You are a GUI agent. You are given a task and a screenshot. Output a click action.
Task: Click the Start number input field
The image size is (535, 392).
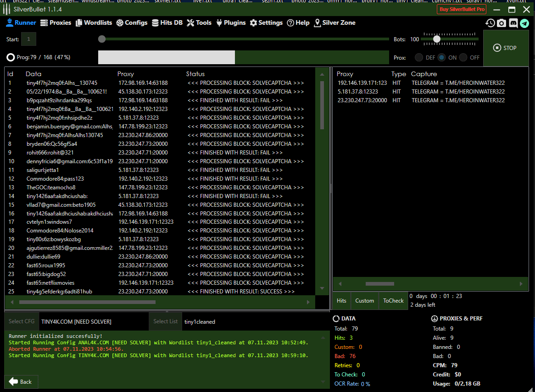point(28,39)
